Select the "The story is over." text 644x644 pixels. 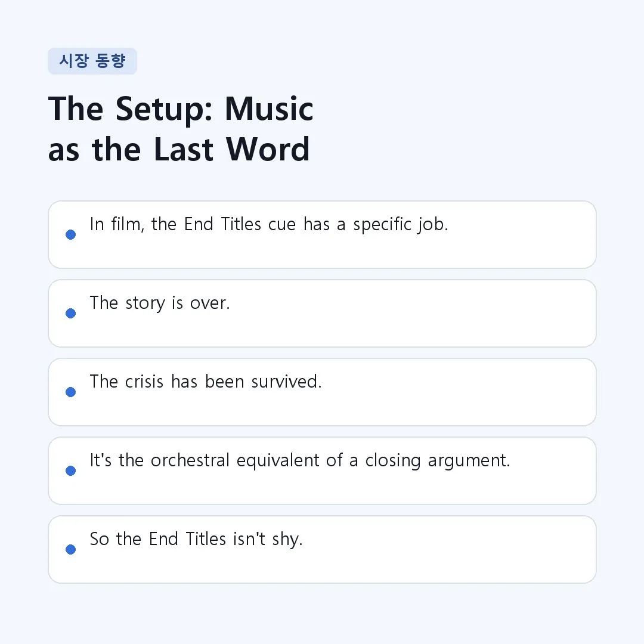pos(160,303)
